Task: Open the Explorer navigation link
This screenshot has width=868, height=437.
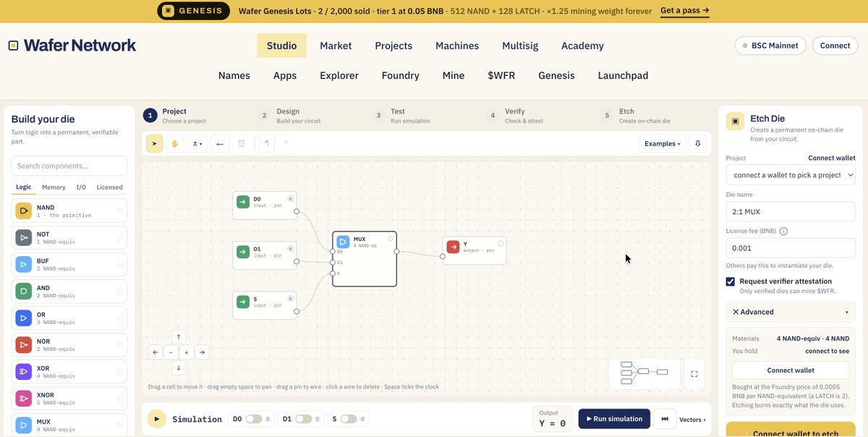Action: (339, 75)
